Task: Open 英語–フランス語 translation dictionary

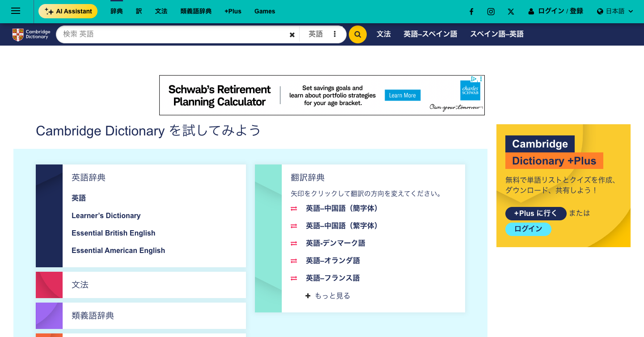Action: (333, 278)
